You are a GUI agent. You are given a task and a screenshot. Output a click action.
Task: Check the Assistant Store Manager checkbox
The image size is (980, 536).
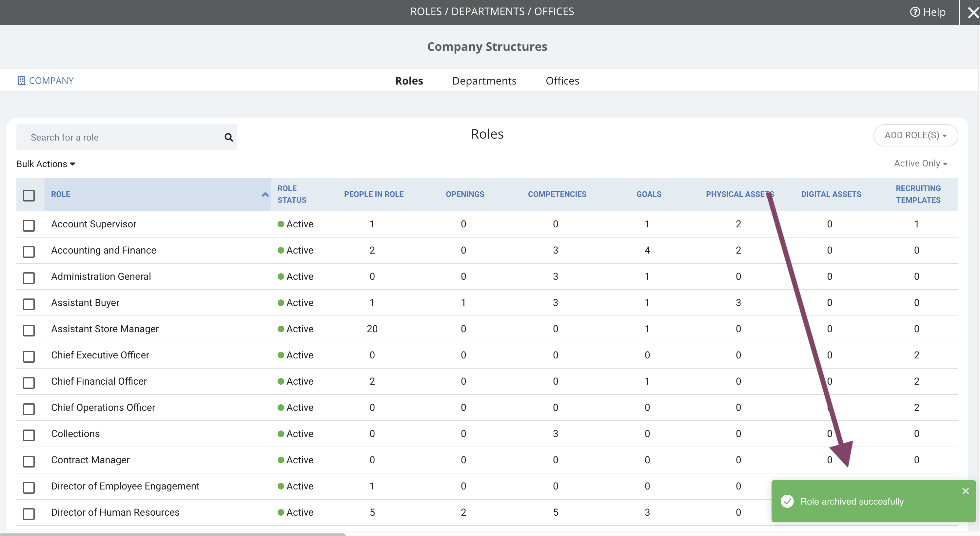(29, 330)
